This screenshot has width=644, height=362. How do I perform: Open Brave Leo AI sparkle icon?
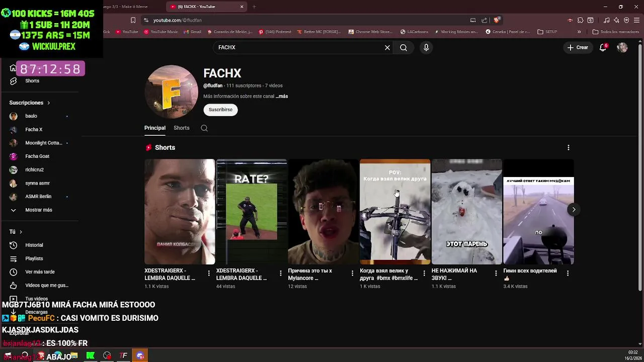[616, 20]
